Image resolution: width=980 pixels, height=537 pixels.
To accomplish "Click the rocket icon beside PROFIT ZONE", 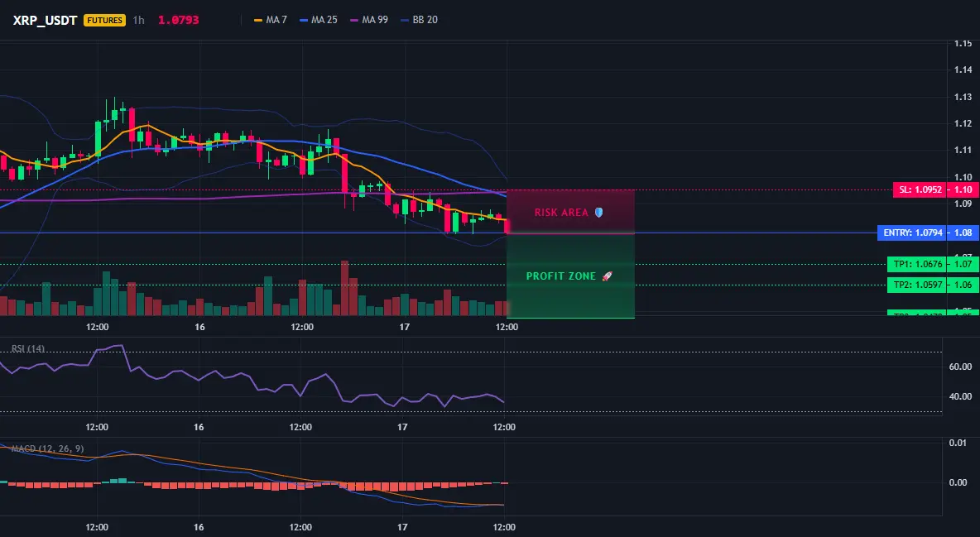I will tap(607, 276).
